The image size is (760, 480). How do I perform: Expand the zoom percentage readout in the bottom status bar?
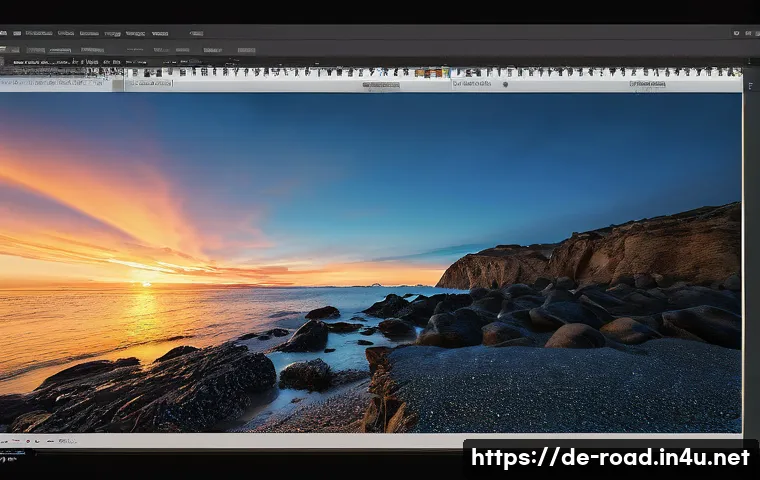coord(67,441)
